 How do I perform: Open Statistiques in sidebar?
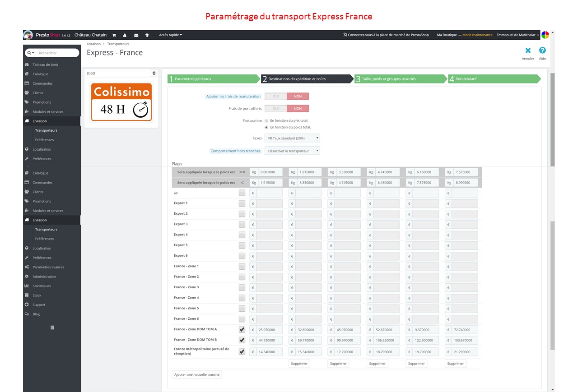[42, 286]
